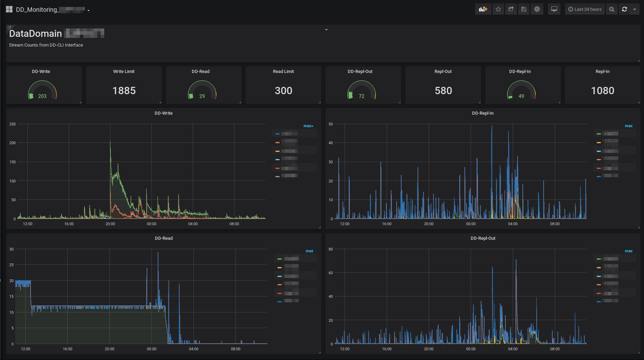
Task: Open the DD-Repl-Out gauge panel title menu
Action: pos(360,72)
